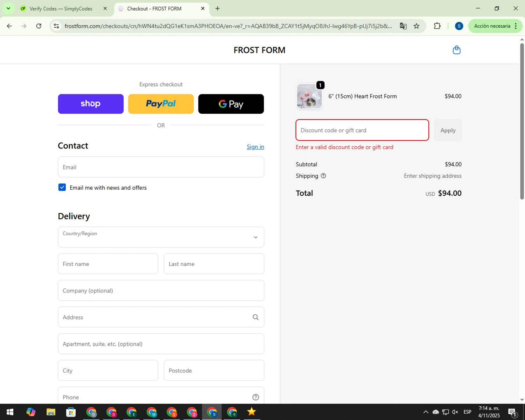Focus the Last name field
The image size is (525, 420).
click(x=214, y=264)
